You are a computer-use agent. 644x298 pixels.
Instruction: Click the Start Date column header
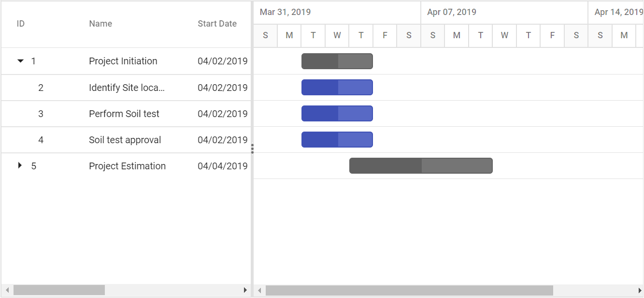coord(217,24)
